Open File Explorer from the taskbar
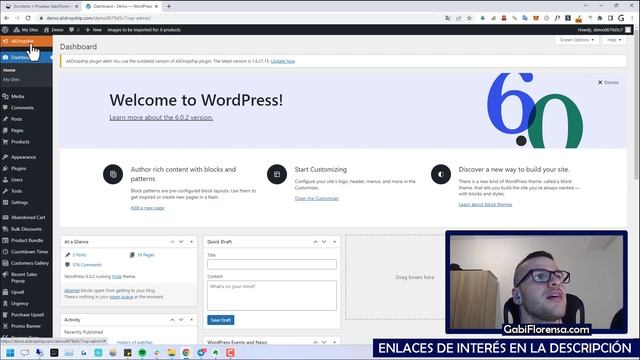This screenshot has width=640, height=360. (171, 353)
